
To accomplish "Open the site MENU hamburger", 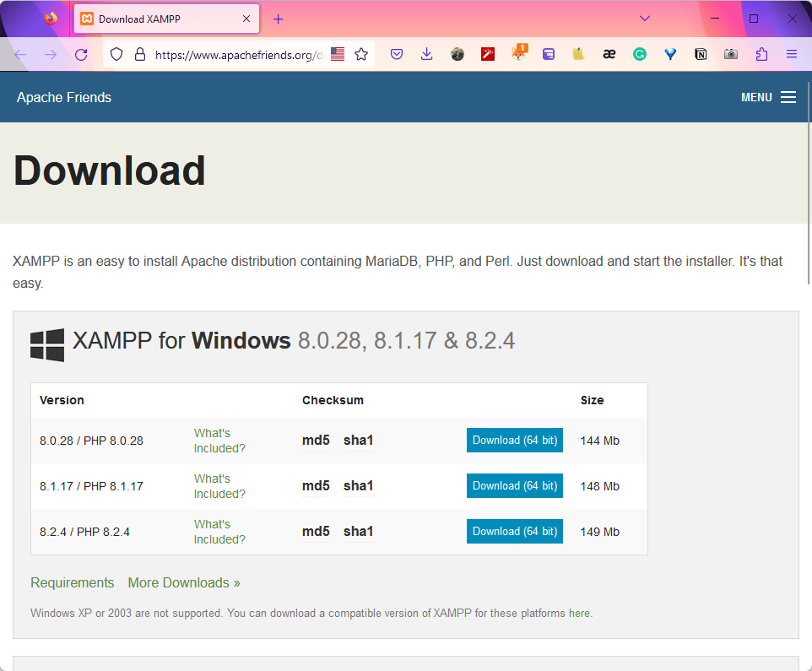I will 768,97.
